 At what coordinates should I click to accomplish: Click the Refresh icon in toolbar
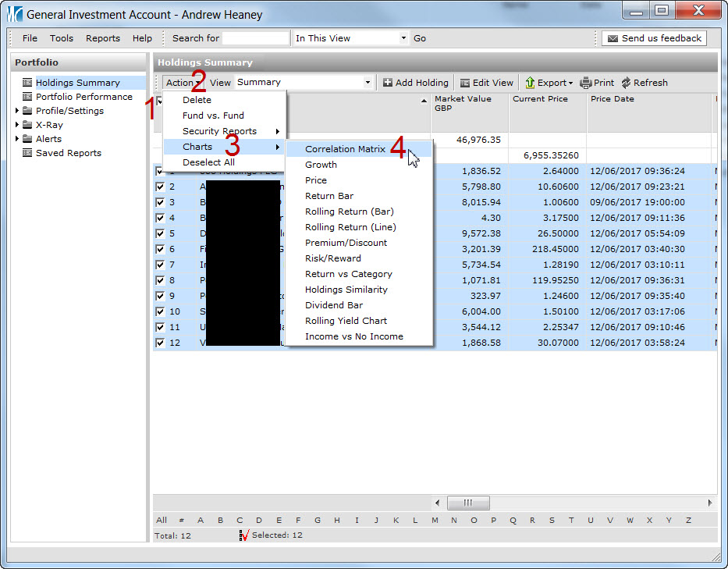click(x=626, y=83)
